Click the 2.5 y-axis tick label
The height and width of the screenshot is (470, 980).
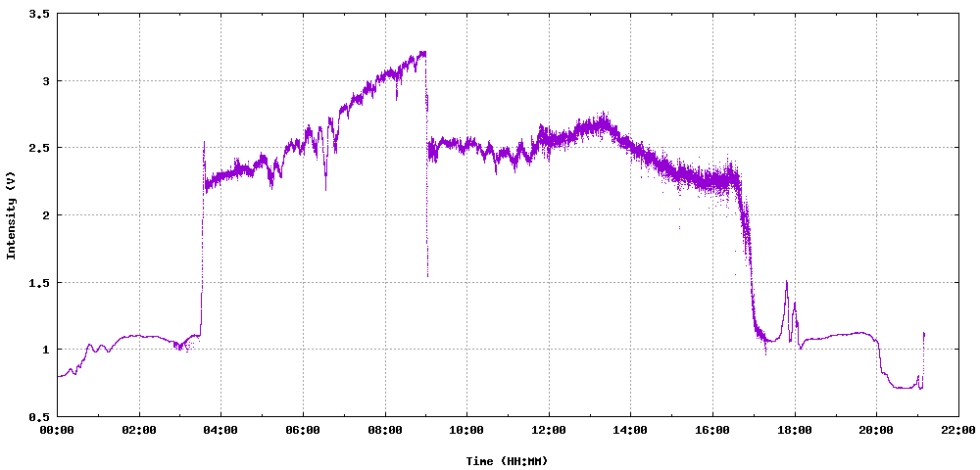(39, 148)
